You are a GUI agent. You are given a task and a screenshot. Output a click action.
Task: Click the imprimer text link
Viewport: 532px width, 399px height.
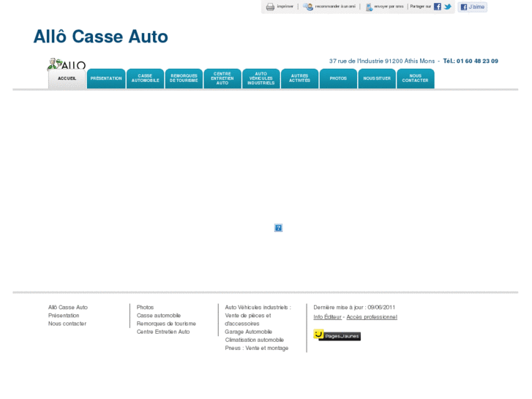285,7
